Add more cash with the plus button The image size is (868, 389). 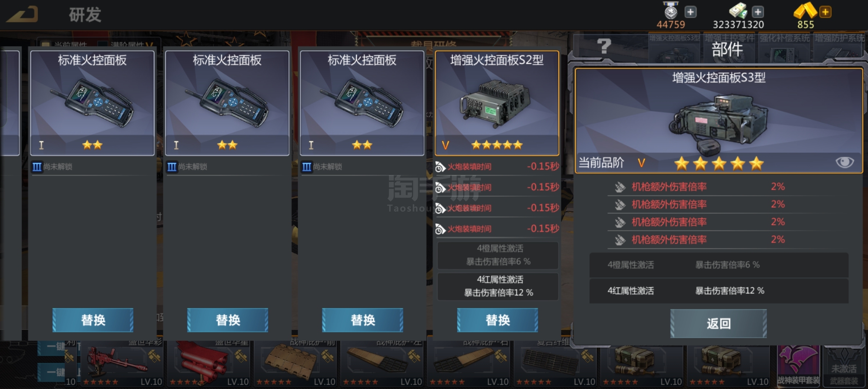pos(758,12)
